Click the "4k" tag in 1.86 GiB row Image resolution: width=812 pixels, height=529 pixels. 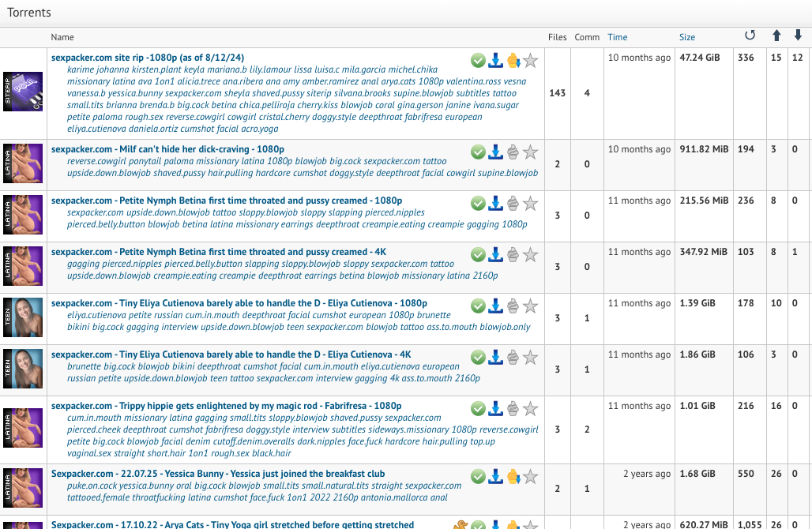tap(393, 378)
